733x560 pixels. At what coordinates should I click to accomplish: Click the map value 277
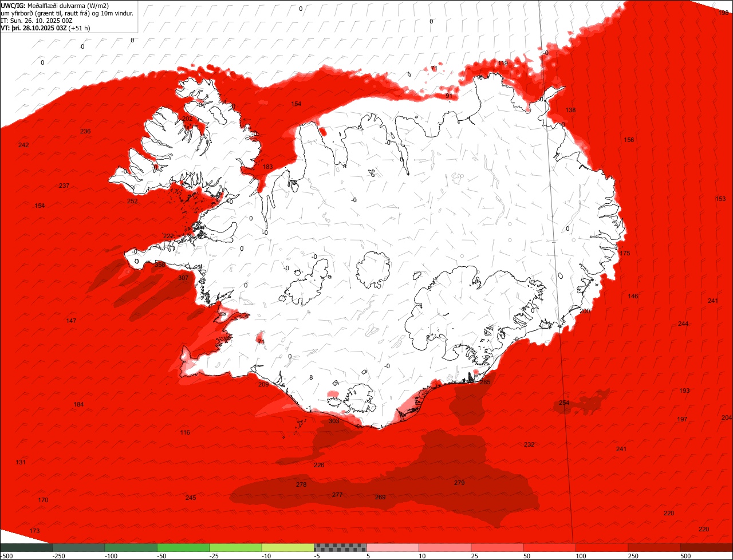pyautogui.click(x=337, y=495)
